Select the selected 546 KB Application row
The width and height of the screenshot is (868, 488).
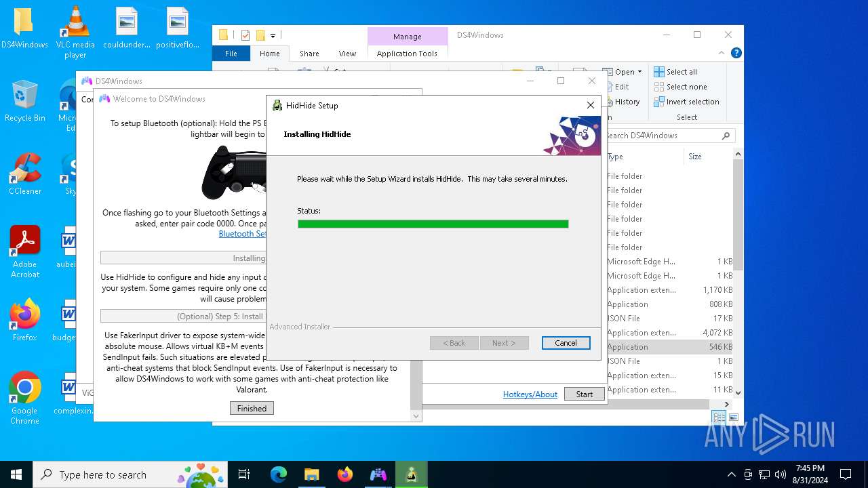click(670, 347)
